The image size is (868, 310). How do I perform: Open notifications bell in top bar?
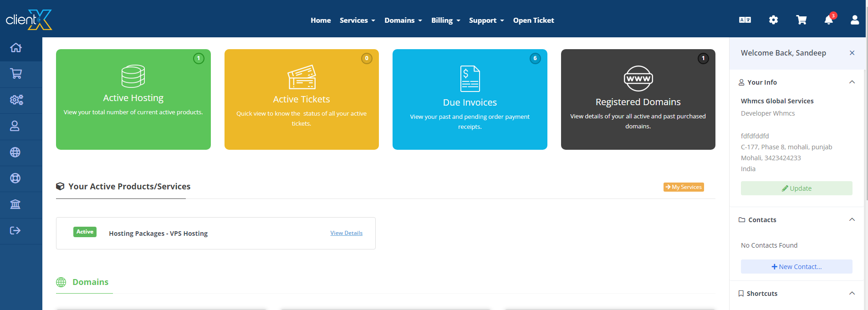[828, 20]
